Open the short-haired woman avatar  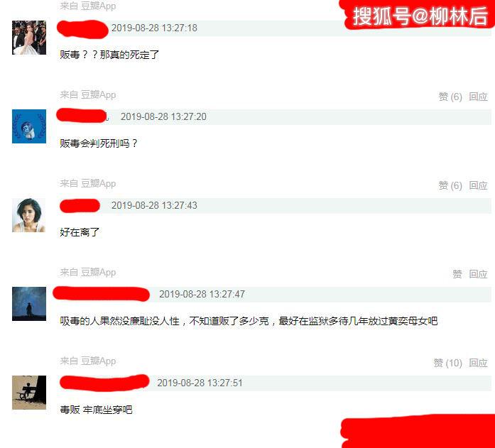pyautogui.click(x=29, y=215)
